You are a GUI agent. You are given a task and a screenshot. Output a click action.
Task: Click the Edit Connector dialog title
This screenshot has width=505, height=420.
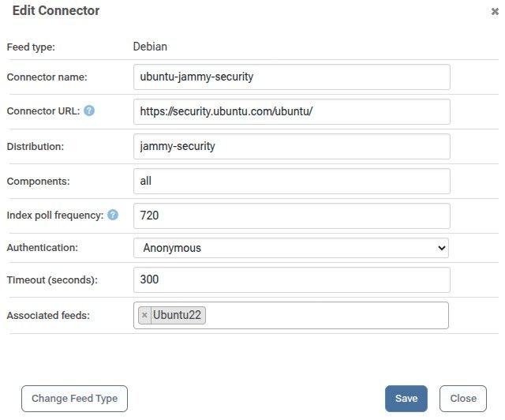56,10
